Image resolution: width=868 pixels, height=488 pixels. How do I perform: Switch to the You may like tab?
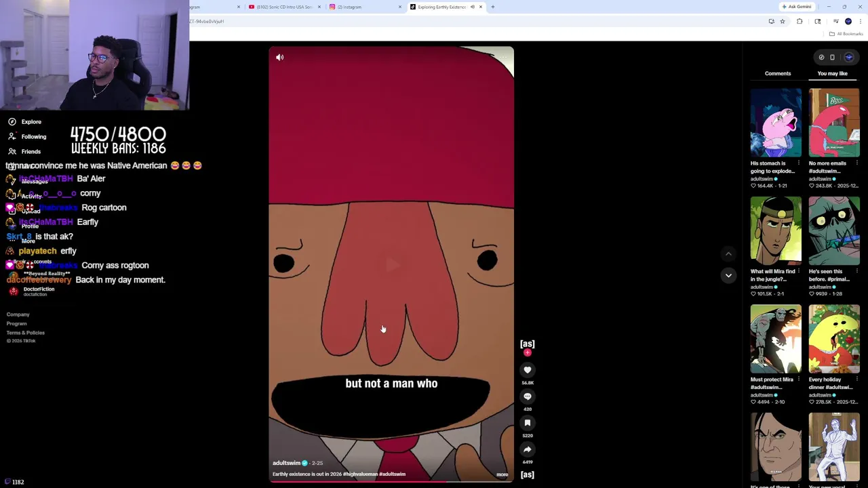coord(832,73)
